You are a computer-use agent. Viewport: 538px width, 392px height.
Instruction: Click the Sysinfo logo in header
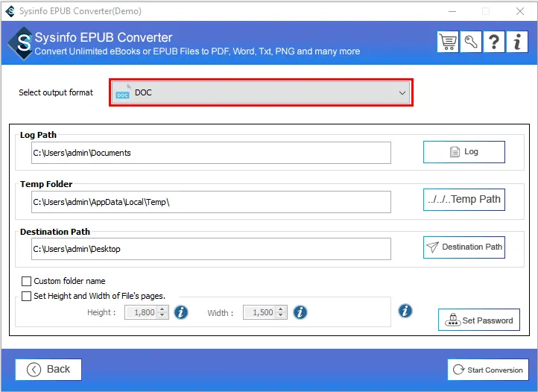22,43
